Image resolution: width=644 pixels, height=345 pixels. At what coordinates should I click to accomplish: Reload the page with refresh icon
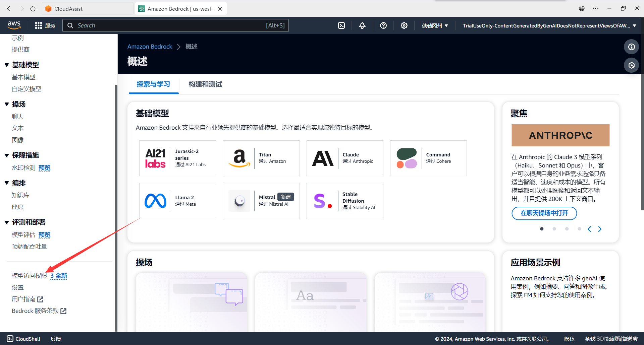(33, 9)
